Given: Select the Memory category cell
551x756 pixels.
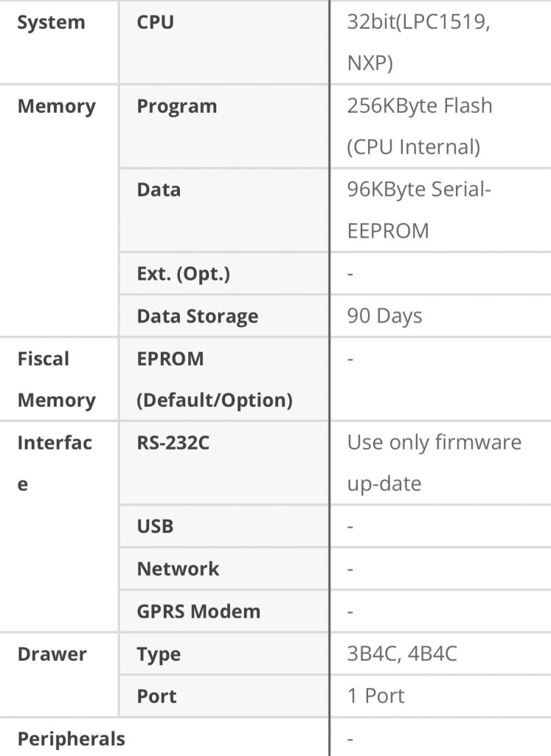Looking at the screenshot, I should (57, 106).
